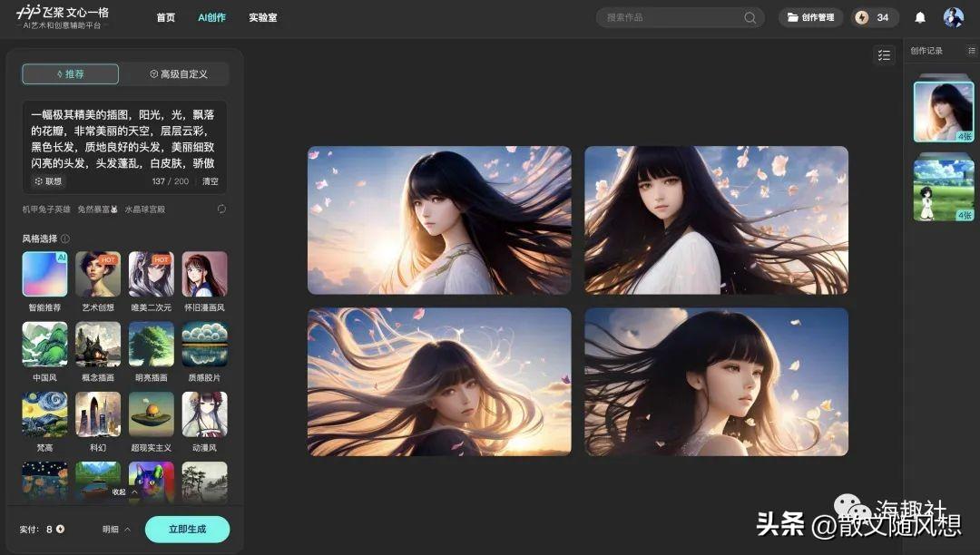
Task: Click the notification bell icon
Action: 920,17
